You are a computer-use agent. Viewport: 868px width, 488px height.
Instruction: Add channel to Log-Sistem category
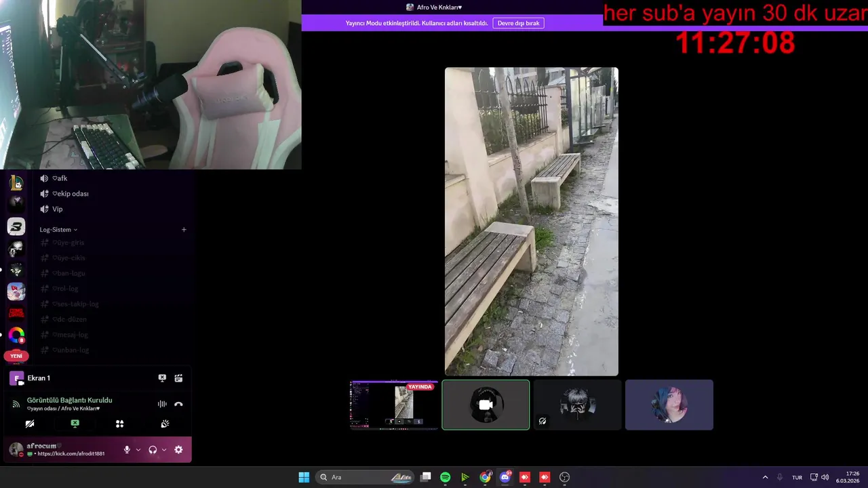(x=184, y=230)
